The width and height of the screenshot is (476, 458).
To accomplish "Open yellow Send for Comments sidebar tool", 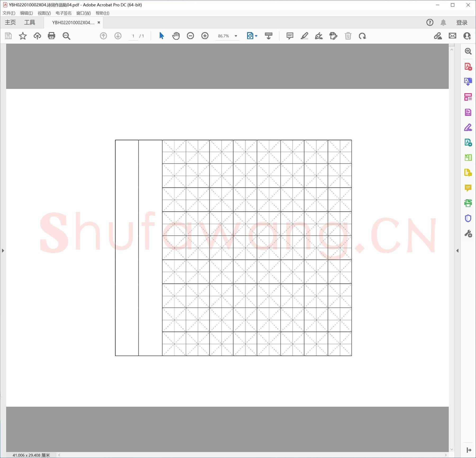I will (x=468, y=173).
